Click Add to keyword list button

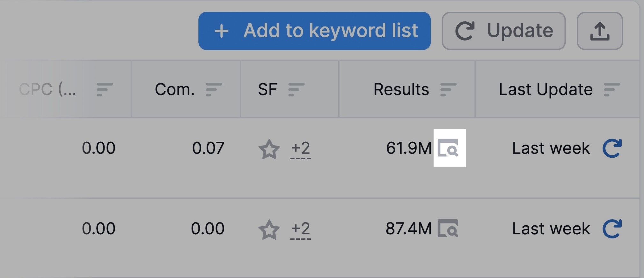[x=314, y=31]
